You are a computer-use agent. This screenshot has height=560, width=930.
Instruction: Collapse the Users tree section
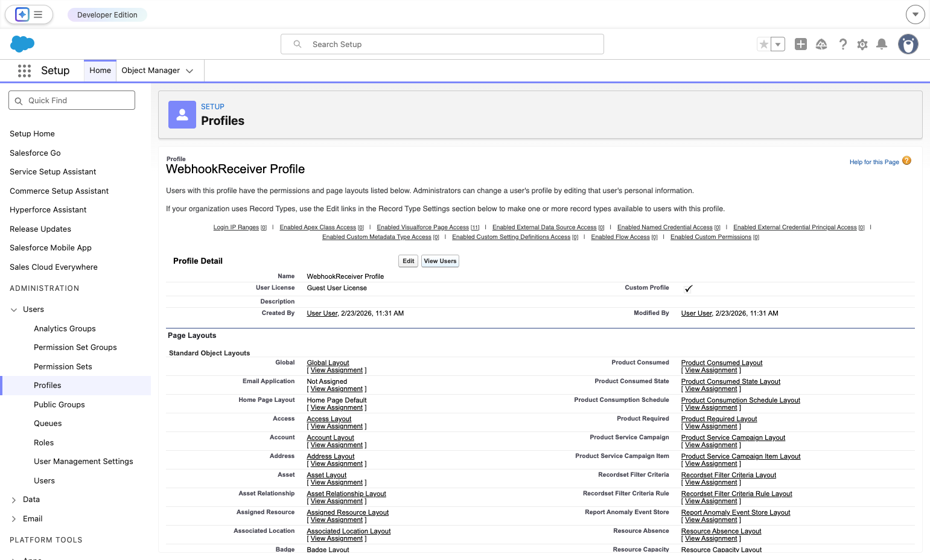(x=14, y=310)
